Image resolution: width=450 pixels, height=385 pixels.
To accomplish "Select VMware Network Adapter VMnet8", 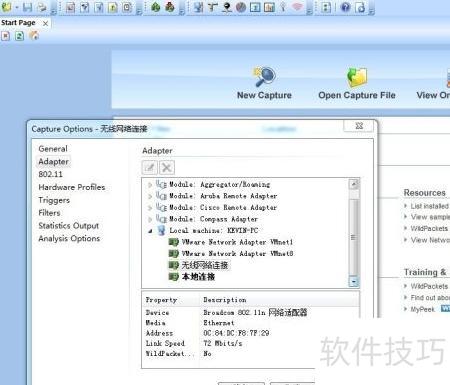I will (x=237, y=253).
